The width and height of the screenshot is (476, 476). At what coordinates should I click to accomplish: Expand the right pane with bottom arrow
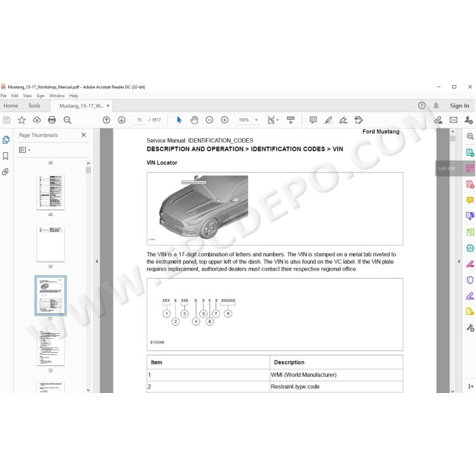[471, 386]
